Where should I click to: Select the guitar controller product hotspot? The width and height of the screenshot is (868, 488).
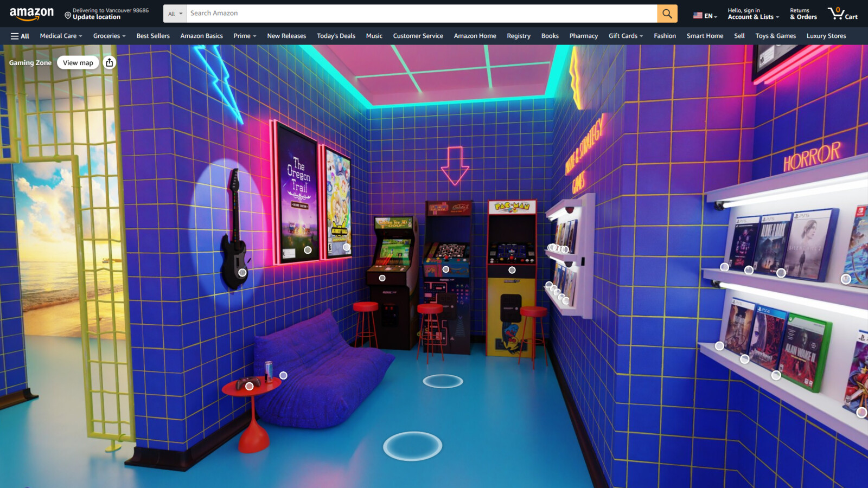242,273
